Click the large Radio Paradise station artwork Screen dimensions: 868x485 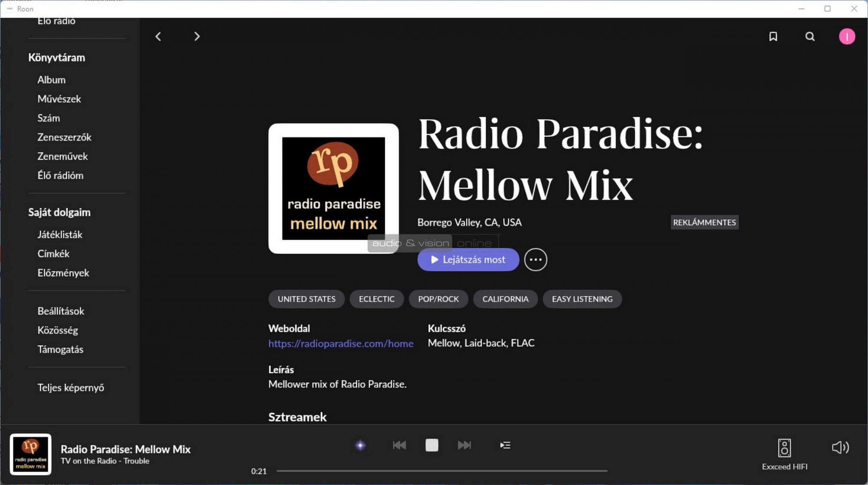click(333, 188)
